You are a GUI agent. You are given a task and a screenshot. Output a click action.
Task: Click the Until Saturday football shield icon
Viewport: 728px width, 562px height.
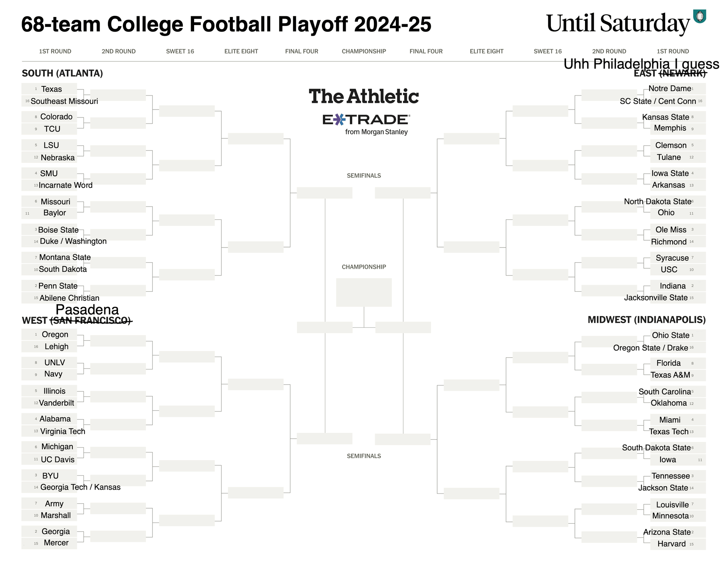pos(700,17)
